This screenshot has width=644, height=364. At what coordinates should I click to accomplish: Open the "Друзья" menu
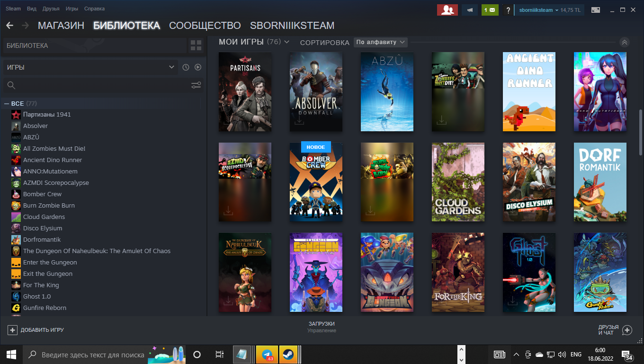(x=51, y=9)
